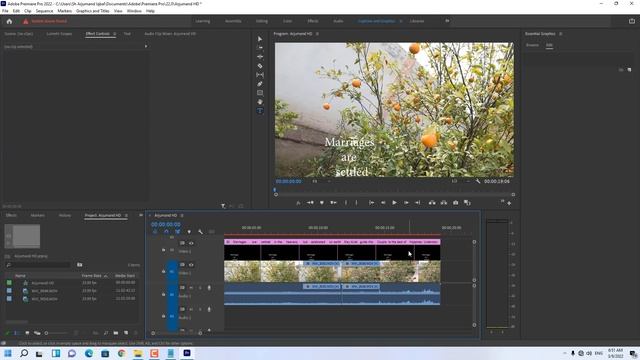This screenshot has height=360, width=640.
Task: Open Project panel menu
Action: (x=126, y=216)
